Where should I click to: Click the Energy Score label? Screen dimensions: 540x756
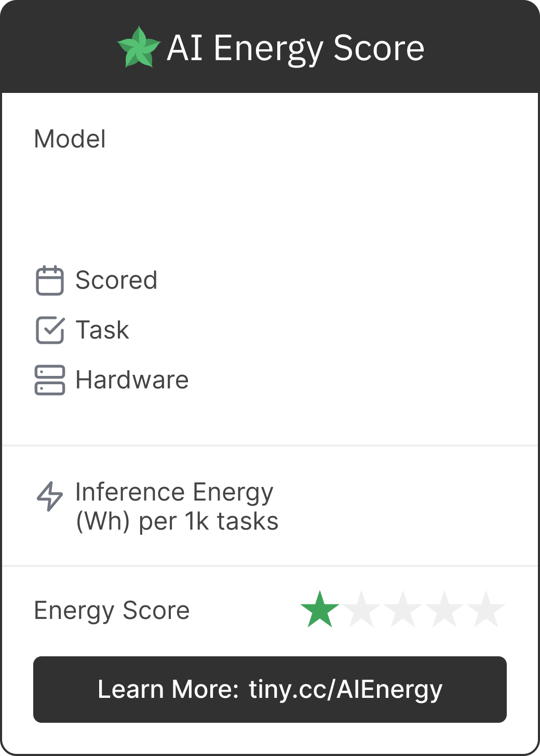coord(112,611)
